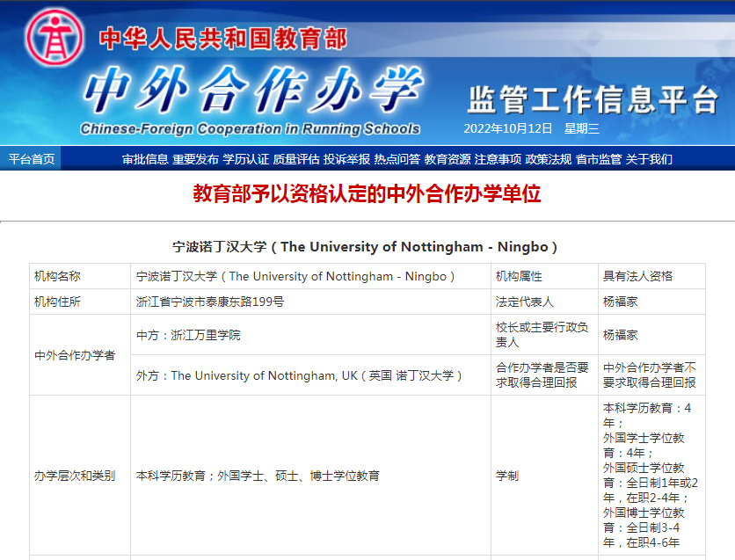Open the 省市监管 navigation link
735x560 pixels.
coord(599,159)
